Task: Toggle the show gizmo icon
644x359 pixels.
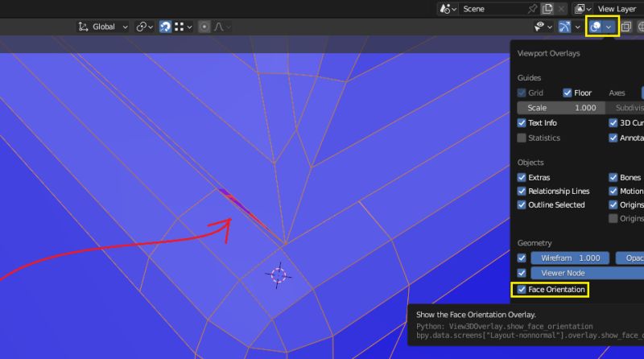Action: pos(564,27)
